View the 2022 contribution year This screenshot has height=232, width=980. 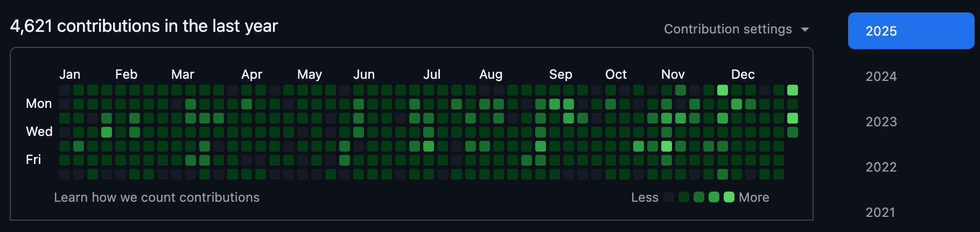pyautogui.click(x=881, y=167)
